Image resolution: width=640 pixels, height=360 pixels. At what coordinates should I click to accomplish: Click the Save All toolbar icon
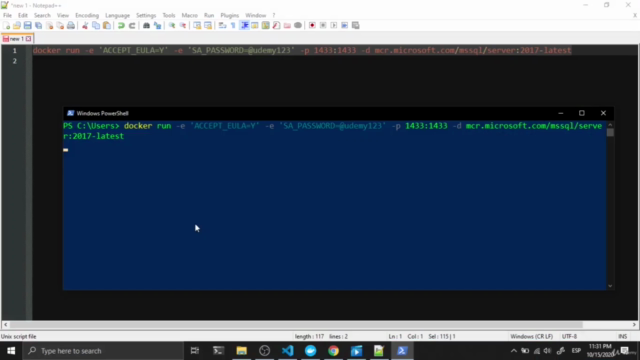point(38,25)
